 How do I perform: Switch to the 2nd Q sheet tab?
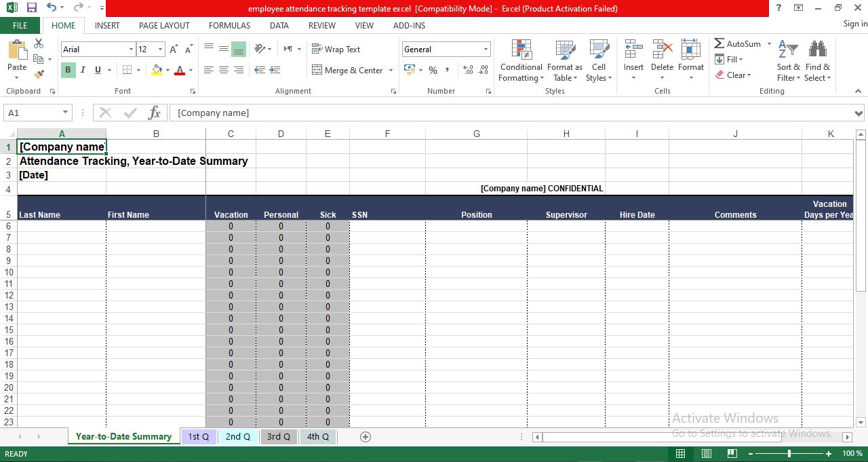click(x=238, y=437)
